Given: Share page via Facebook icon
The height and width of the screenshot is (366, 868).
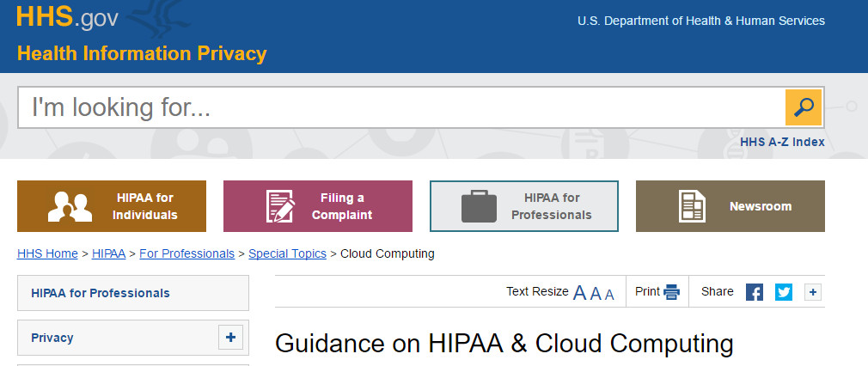Looking at the screenshot, I should pyautogui.click(x=754, y=292).
